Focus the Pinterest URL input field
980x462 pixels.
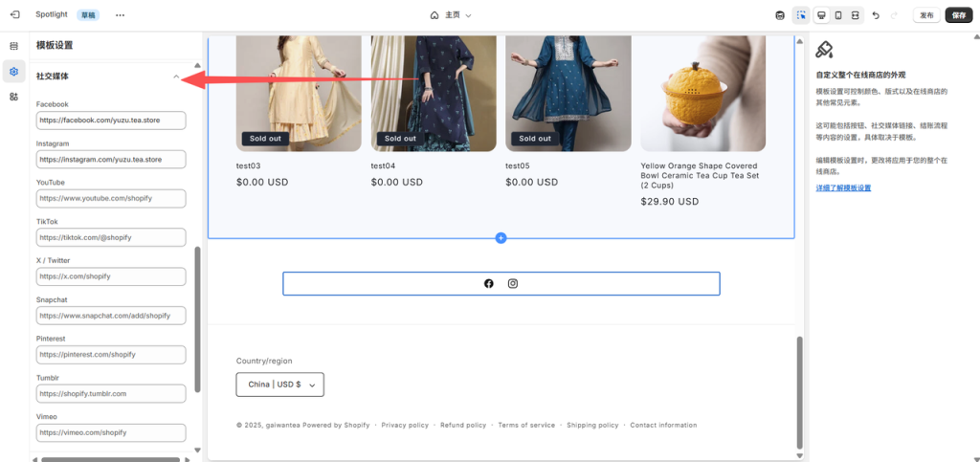point(111,355)
